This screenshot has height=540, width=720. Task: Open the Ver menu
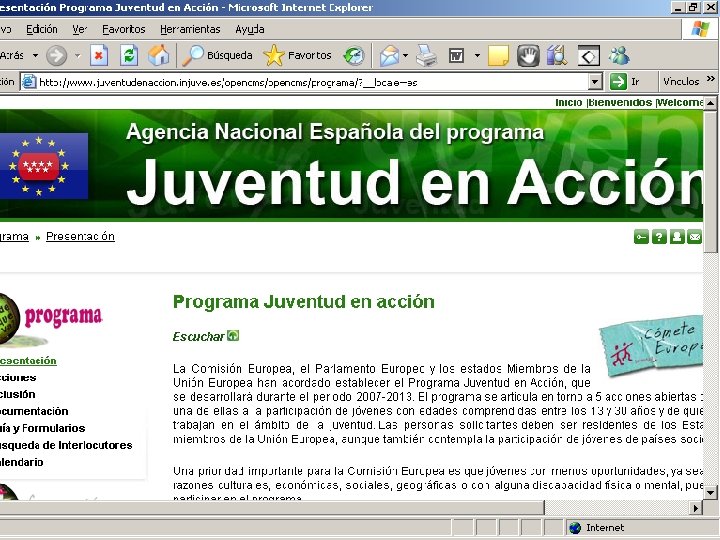coord(79,29)
